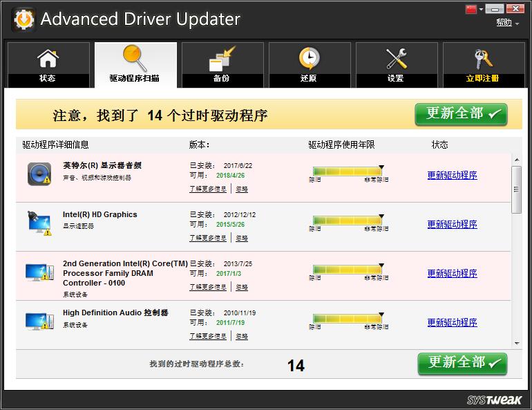Click available version date 2017/1/3
532x410 pixels.
229,274
